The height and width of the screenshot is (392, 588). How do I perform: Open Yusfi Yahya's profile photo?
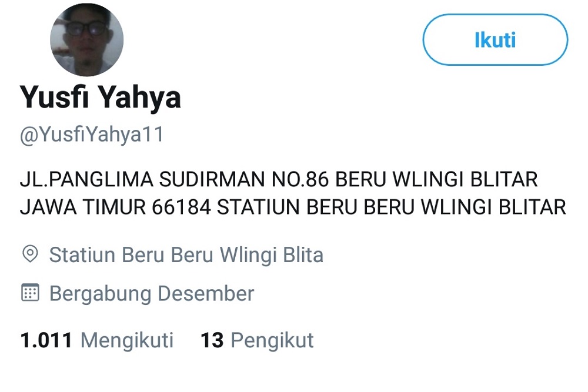(x=86, y=40)
